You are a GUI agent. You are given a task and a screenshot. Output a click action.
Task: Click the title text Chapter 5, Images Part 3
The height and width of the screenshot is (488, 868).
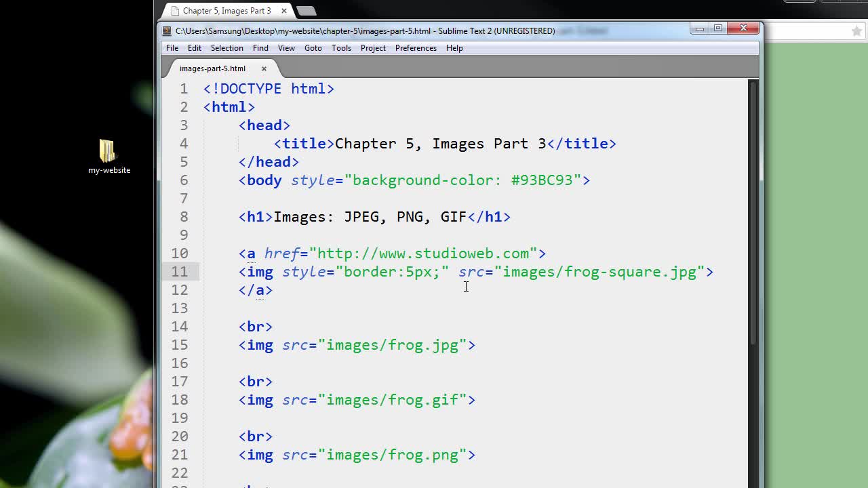[x=440, y=144]
